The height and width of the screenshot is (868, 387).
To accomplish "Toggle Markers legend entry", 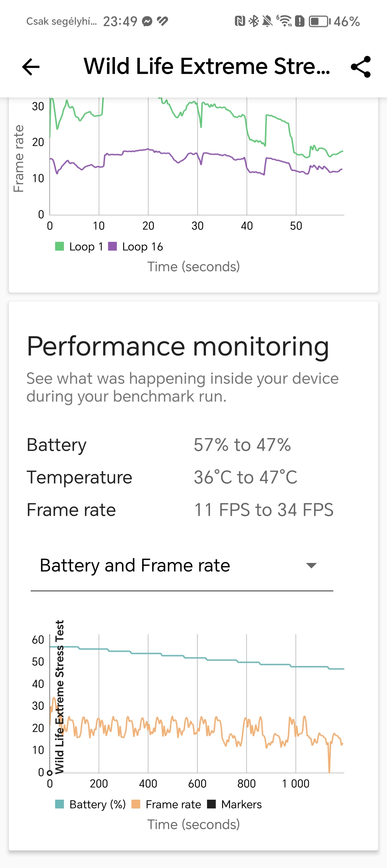I will (235, 804).
